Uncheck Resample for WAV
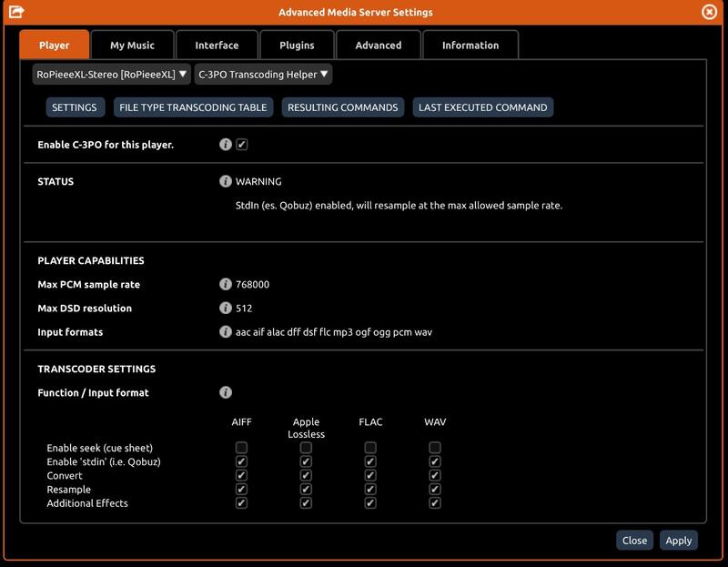728x567 pixels. click(x=435, y=490)
